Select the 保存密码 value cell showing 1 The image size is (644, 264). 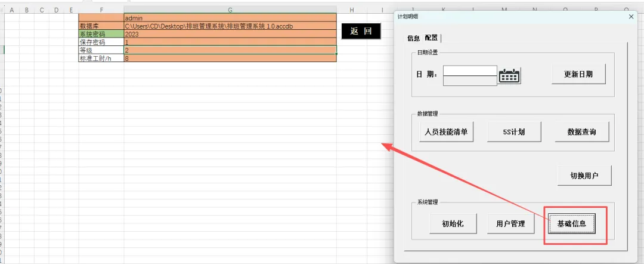pos(230,42)
